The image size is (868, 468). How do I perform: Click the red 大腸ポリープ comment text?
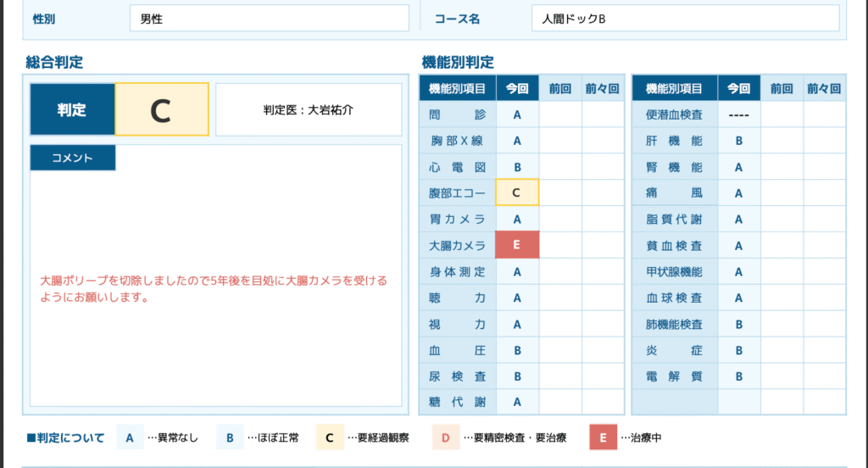coord(214,288)
